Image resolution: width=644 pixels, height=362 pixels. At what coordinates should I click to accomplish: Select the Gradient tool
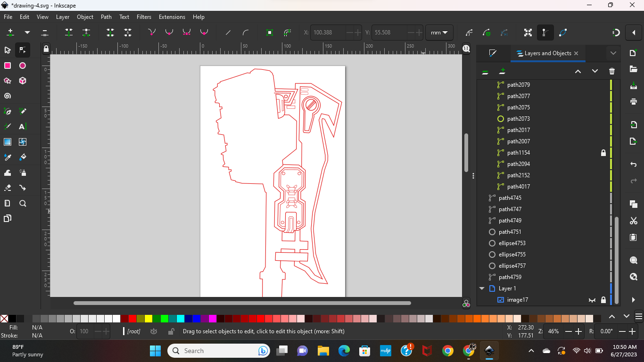coord(8,142)
